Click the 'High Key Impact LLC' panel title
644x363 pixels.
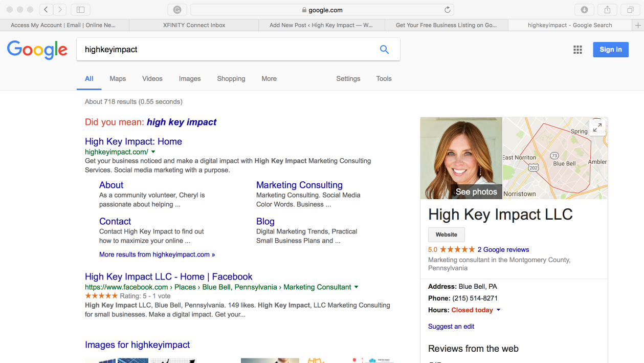pos(500,215)
